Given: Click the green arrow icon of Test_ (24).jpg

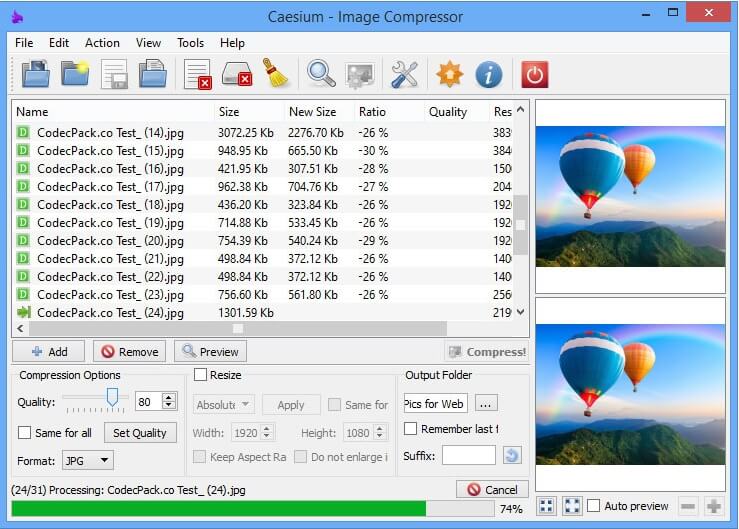Looking at the screenshot, I should 24,312.
